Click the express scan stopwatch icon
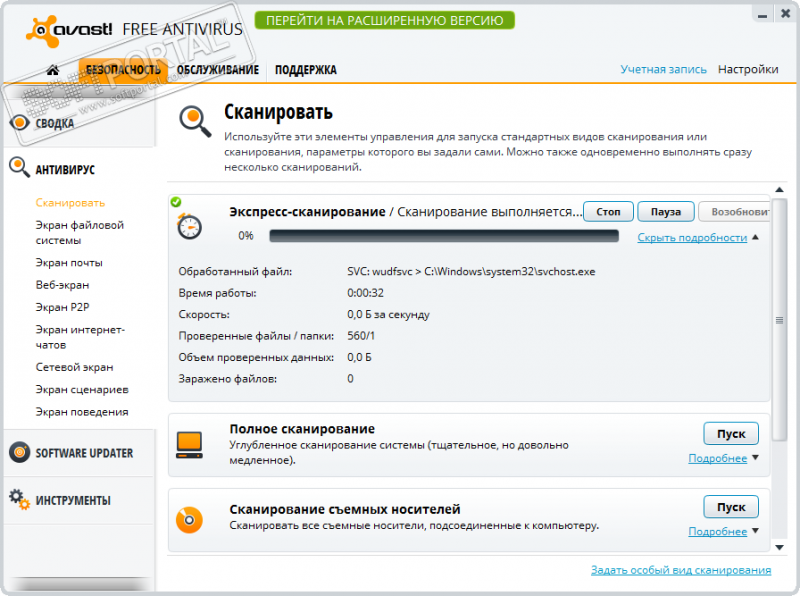 [189, 226]
